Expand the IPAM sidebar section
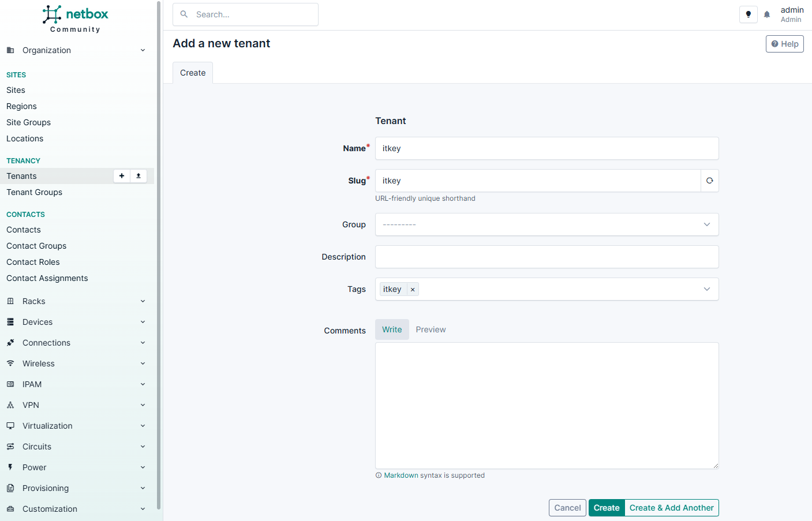 tap(76, 384)
